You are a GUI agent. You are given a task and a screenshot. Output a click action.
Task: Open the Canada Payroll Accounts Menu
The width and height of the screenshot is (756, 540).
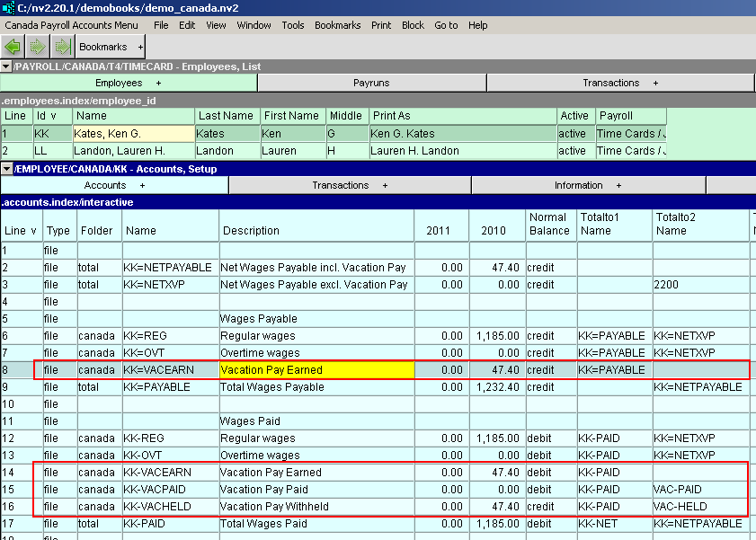point(72,25)
